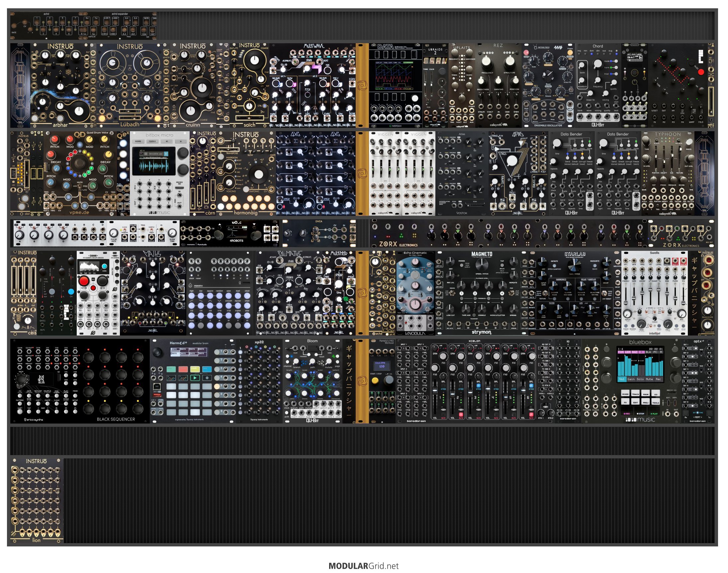This screenshot has height=573, width=728.
Task: Click the red pad on Hermod+
Action: click(x=183, y=369)
